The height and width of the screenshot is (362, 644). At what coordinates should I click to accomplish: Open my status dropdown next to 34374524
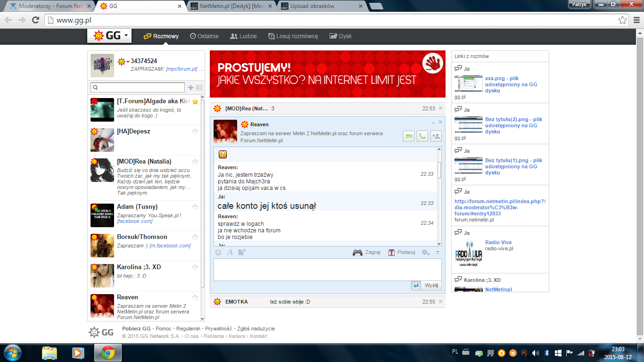pyautogui.click(x=124, y=62)
